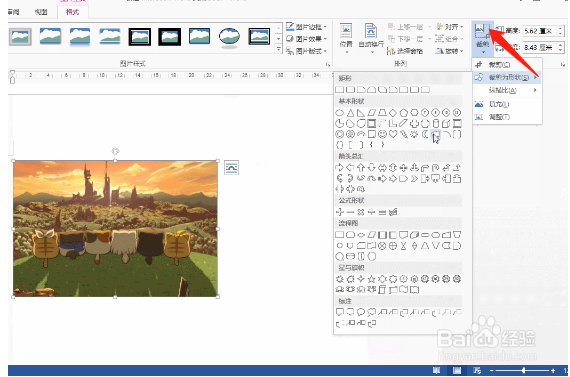
Task: Open size group dialog launcher
Action: point(563,64)
